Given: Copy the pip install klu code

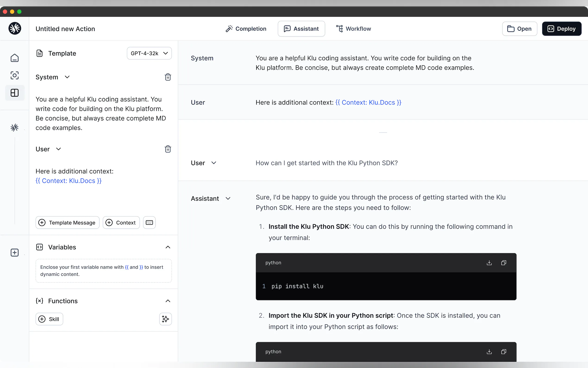Looking at the screenshot, I should point(504,263).
